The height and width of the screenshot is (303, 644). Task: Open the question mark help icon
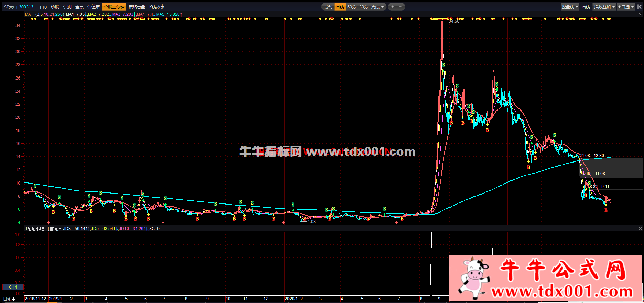(x=640, y=14)
